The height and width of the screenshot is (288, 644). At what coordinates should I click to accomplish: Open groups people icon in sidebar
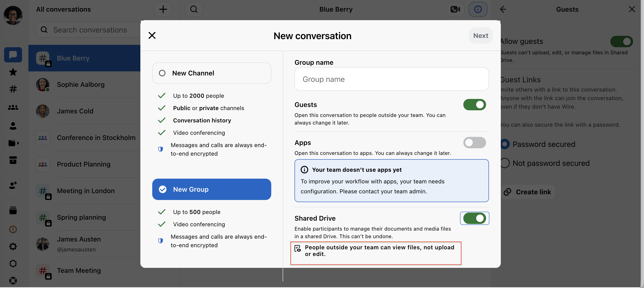pyautogui.click(x=13, y=107)
